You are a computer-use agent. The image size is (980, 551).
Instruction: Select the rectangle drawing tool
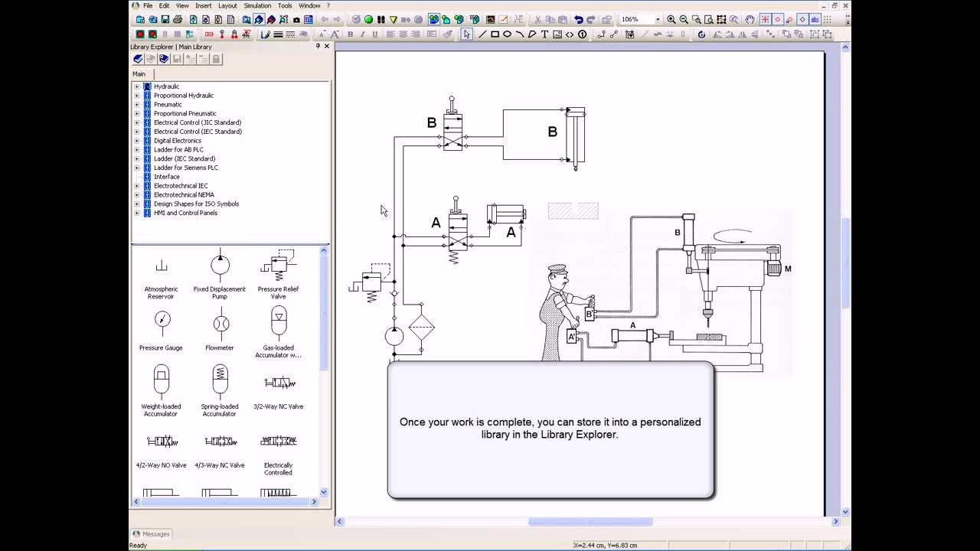coord(495,34)
